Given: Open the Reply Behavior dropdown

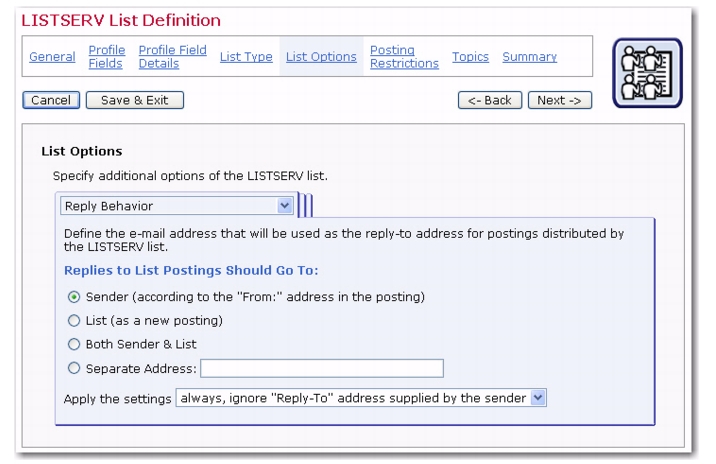Looking at the screenshot, I should click(177, 206).
